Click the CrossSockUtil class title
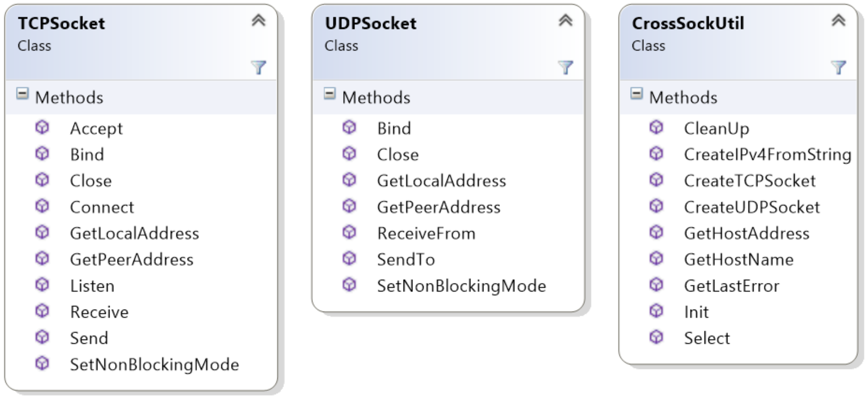The height and width of the screenshot is (399, 868). (688, 23)
